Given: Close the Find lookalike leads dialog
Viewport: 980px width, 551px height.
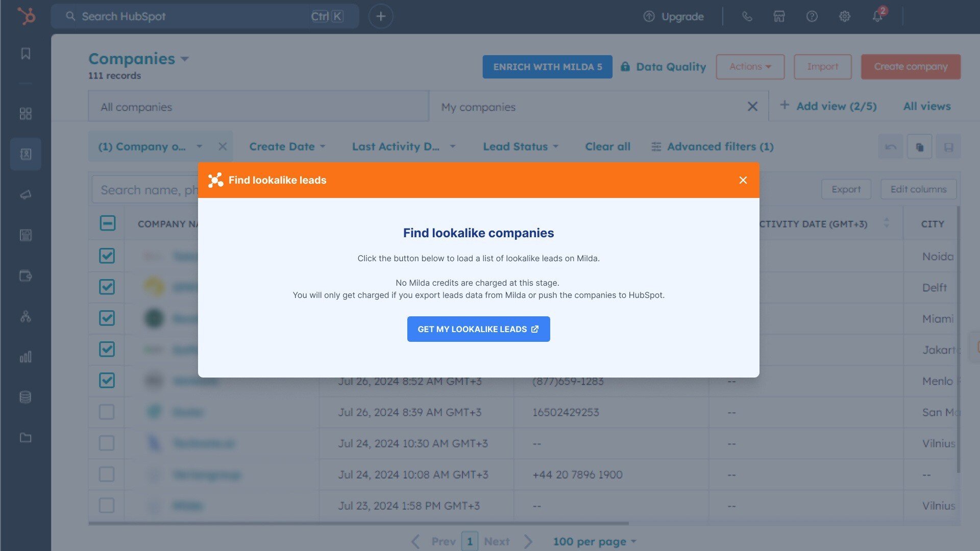Looking at the screenshot, I should coord(743,180).
